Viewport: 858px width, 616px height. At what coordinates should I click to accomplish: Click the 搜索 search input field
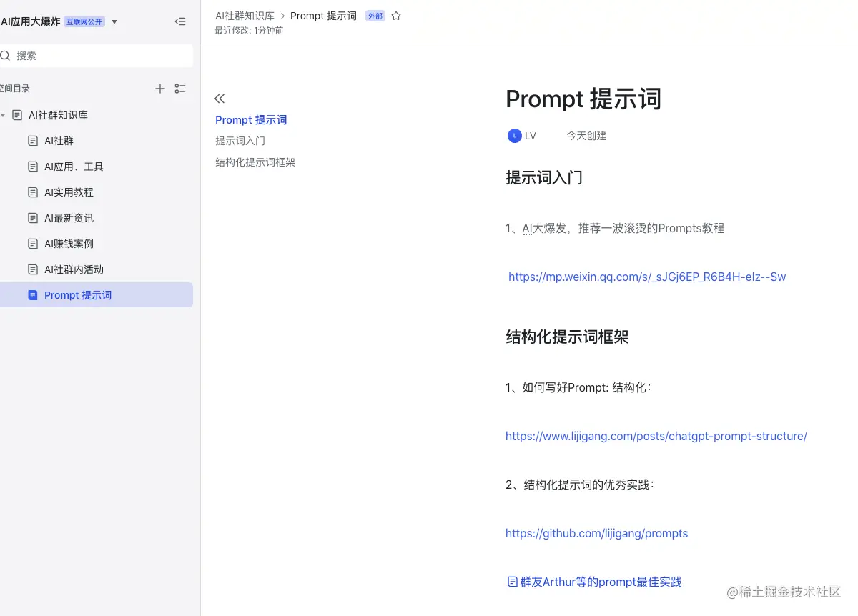[x=97, y=54]
